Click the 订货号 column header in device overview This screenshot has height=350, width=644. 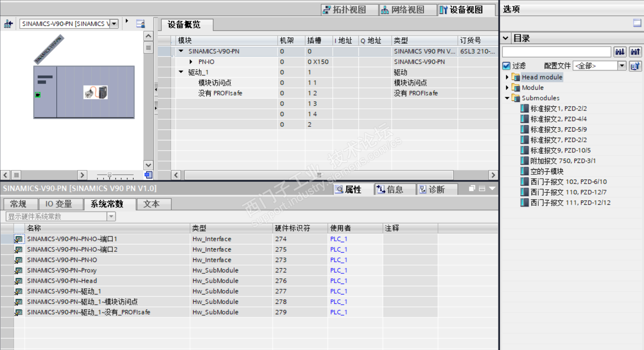(x=478, y=41)
